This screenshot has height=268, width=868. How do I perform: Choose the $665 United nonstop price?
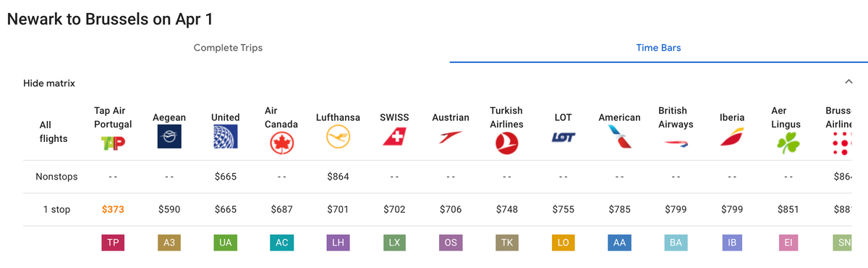226,176
